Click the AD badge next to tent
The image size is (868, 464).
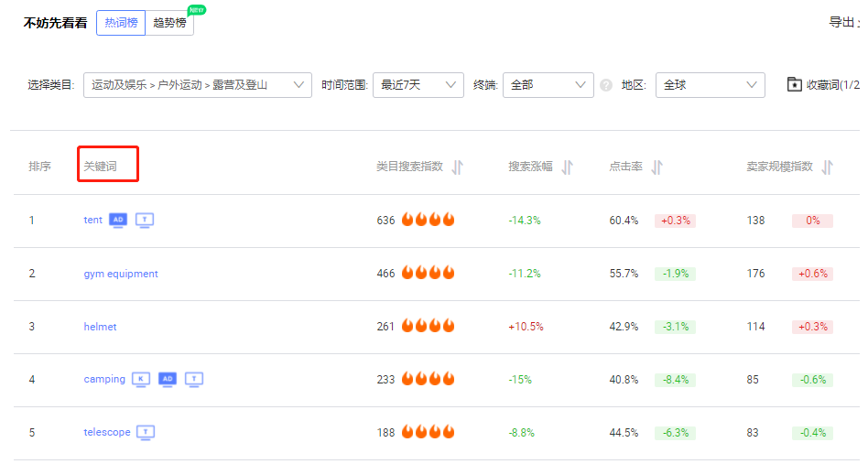(117, 220)
